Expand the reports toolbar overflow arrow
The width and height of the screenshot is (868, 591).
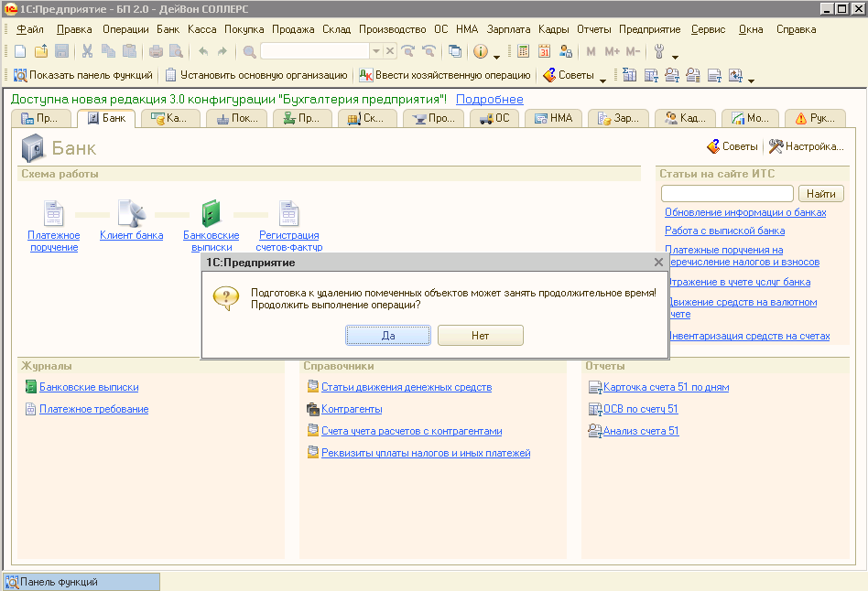(751, 81)
